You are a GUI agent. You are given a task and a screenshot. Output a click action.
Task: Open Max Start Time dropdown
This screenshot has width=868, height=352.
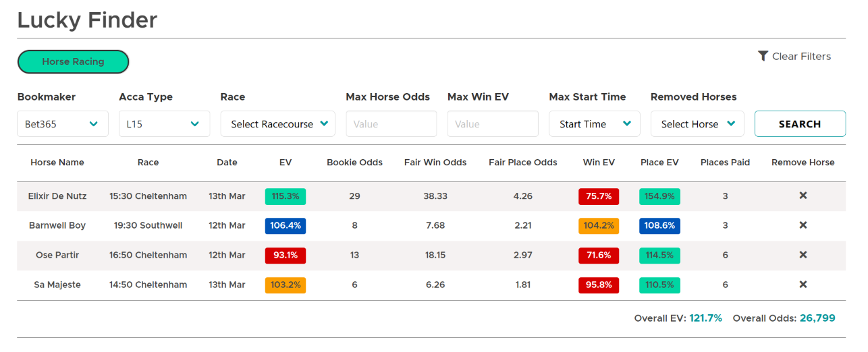click(595, 124)
